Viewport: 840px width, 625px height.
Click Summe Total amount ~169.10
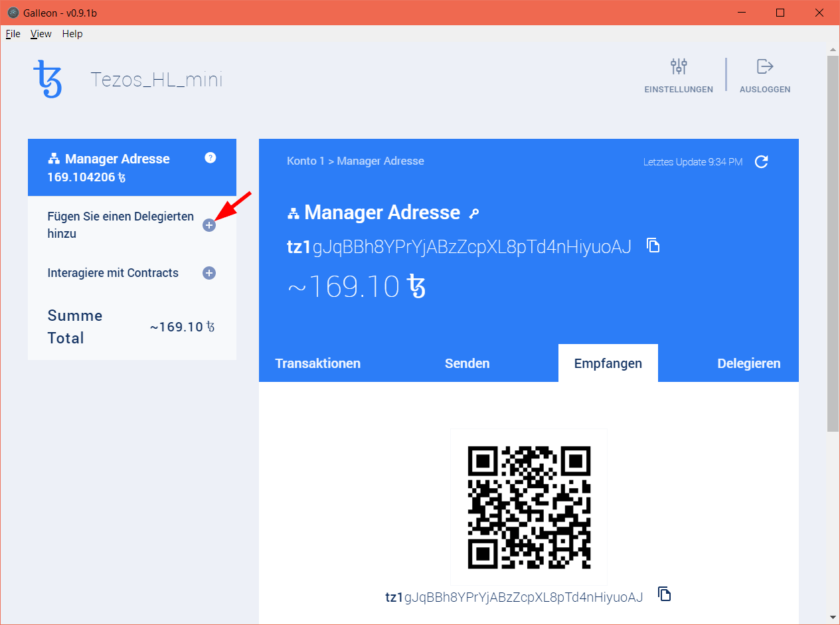182,327
